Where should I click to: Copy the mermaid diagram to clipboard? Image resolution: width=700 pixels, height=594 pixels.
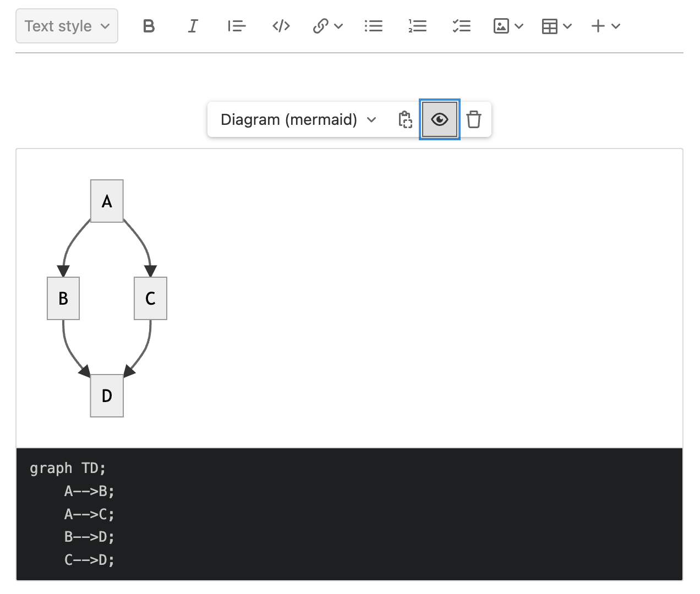click(405, 119)
